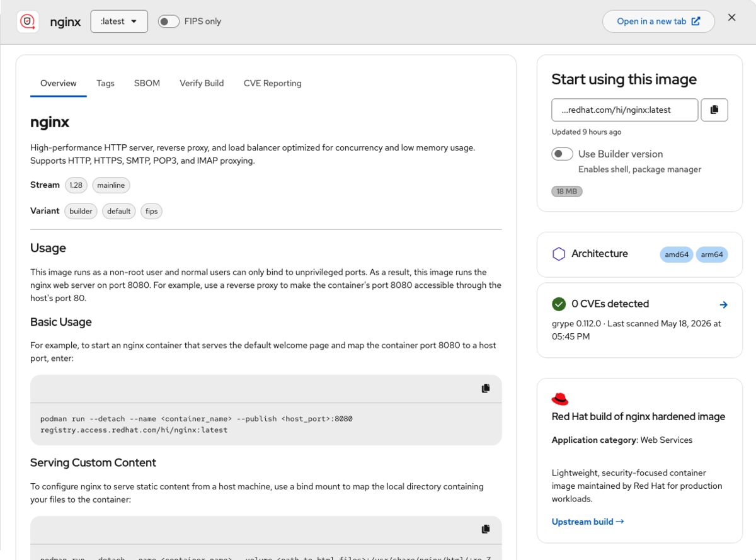The height and width of the screenshot is (560, 756).
Task: Select the fips variant label
Action: (151, 211)
